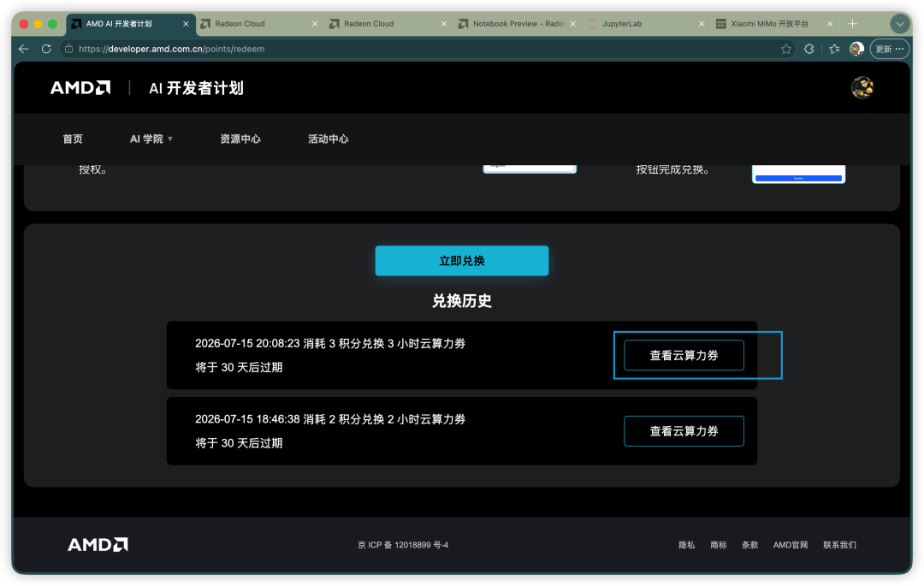Viewport: 924px width, 586px height.
Task: Open 资源中心 navigation item
Action: click(240, 139)
